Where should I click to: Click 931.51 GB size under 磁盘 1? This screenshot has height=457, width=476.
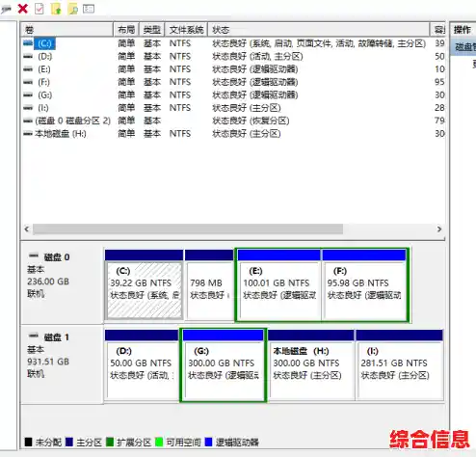coord(48,362)
